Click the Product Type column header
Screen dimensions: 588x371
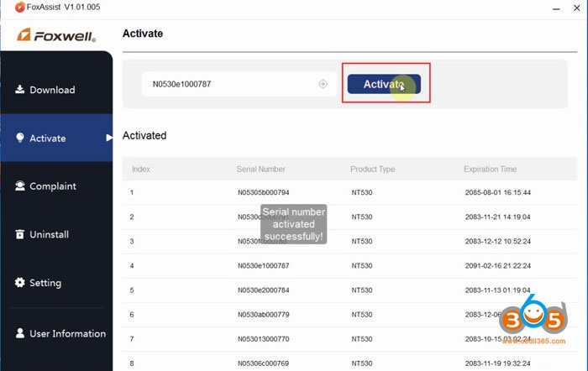tap(372, 169)
